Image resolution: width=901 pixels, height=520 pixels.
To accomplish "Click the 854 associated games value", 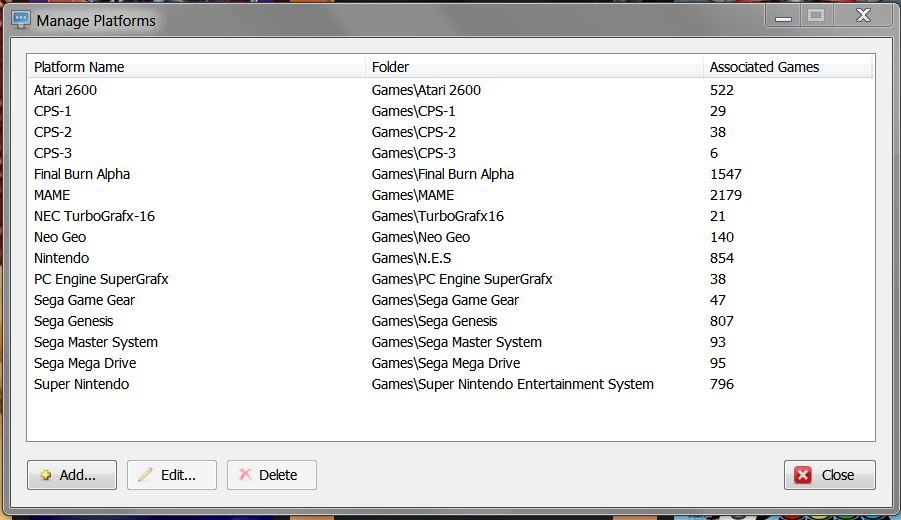I will pos(722,258).
